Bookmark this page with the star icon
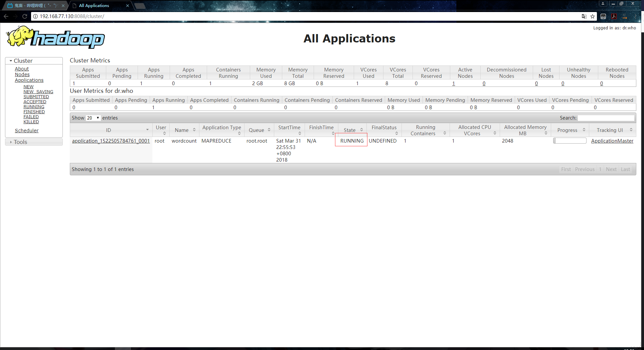644x350 pixels. [593, 16]
